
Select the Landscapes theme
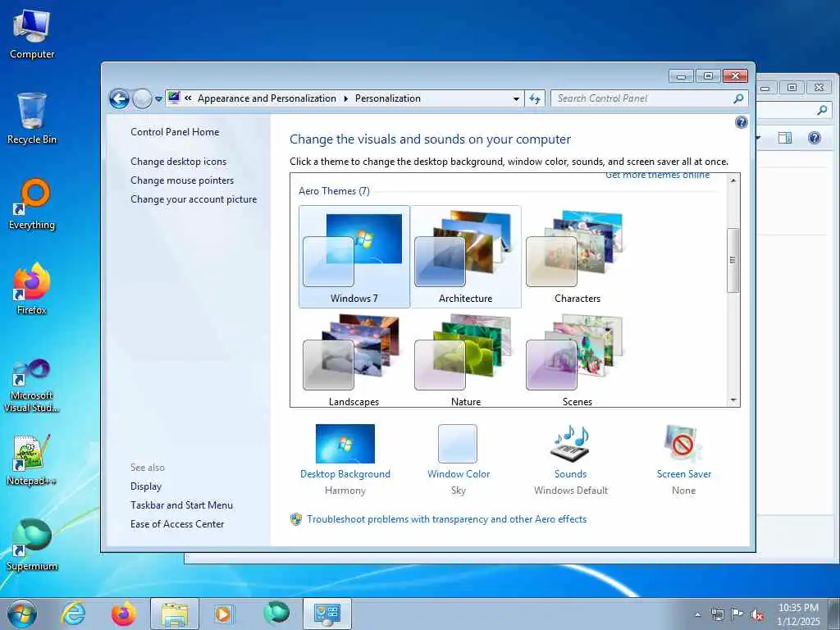click(354, 360)
